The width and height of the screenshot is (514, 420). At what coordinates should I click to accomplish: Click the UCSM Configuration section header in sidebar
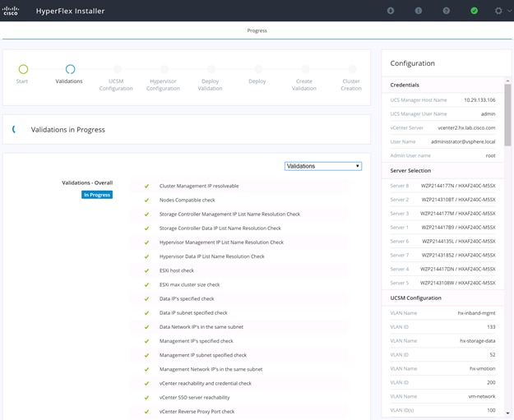(x=415, y=298)
